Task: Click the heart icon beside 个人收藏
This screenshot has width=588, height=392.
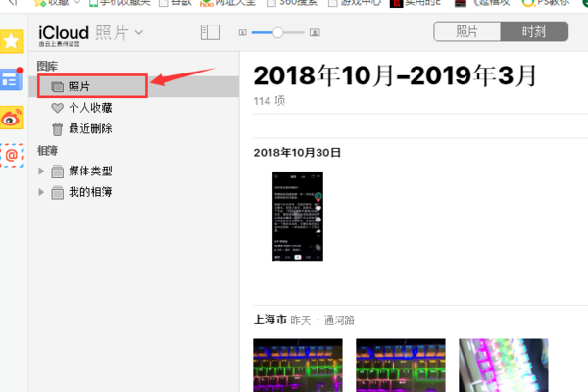Action: (58, 108)
